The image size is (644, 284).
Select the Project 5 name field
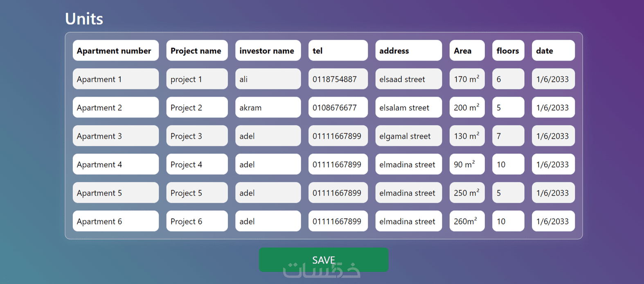197,193
